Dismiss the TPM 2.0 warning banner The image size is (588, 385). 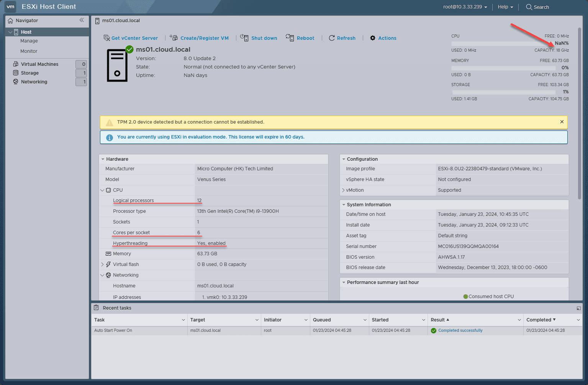(562, 122)
